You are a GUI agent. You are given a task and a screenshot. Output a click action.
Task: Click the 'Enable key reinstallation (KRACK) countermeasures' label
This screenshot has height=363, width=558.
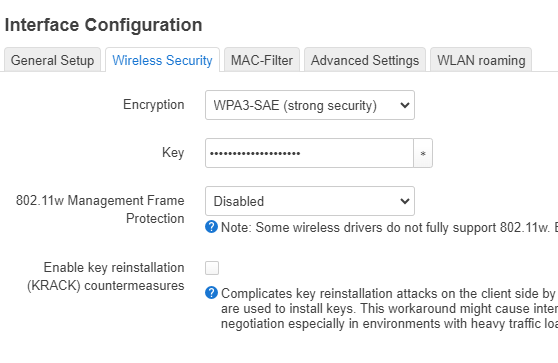pyautogui.click(x=106, y=277)
